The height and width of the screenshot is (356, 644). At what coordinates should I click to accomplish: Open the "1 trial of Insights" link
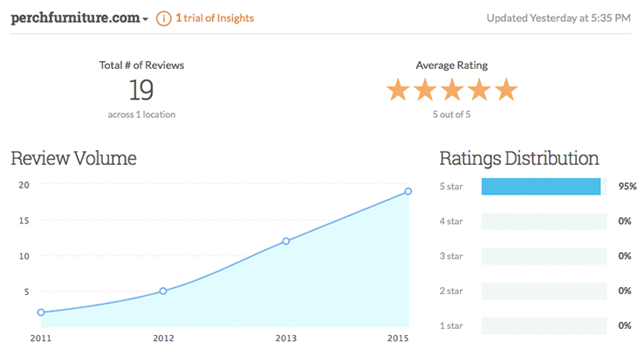(215, 17)
